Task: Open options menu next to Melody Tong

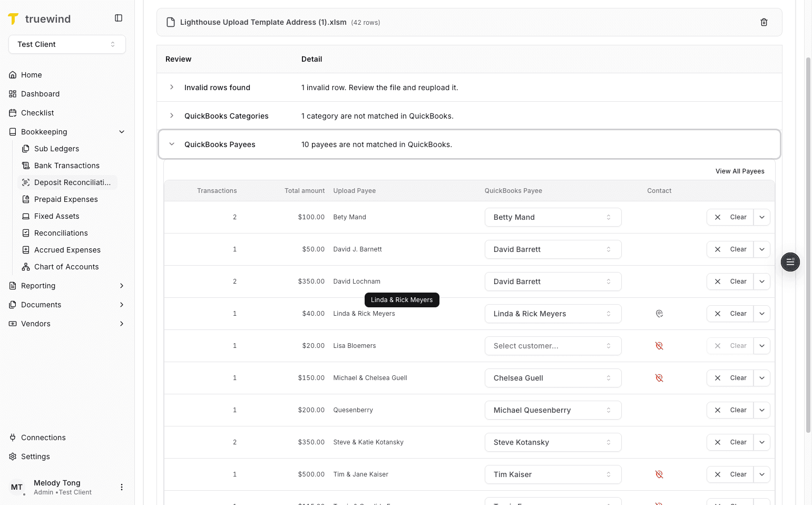Action: pos(122,487)
